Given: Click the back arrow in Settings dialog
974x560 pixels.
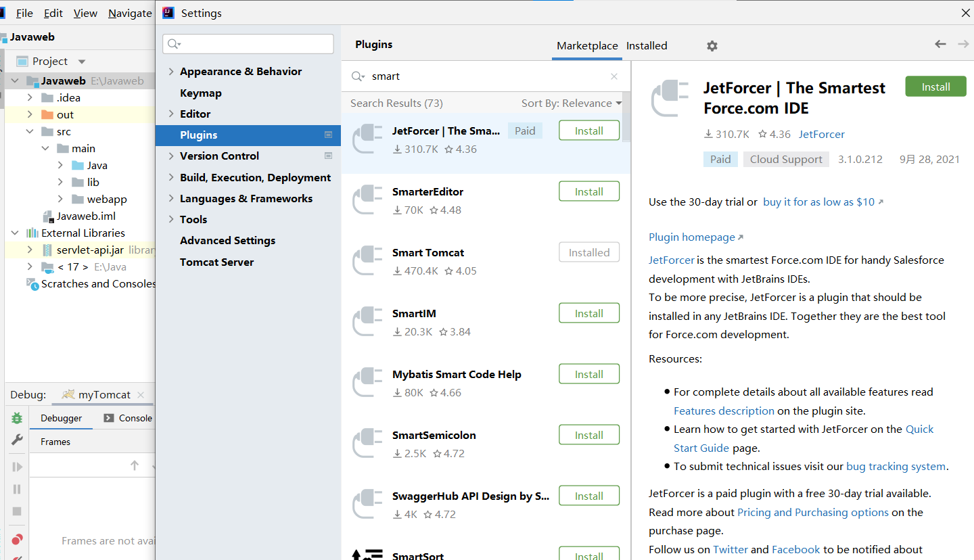Looking at the screenshot, I should (x=940, y=44).
